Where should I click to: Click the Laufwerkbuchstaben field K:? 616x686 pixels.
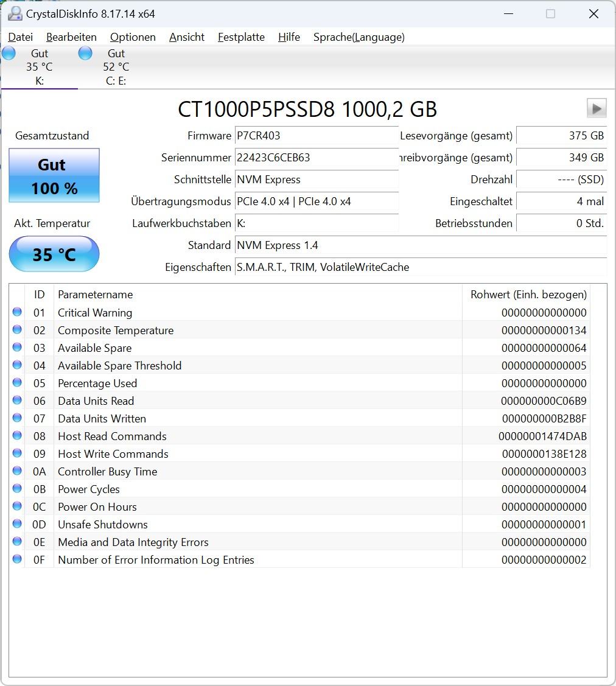317,223
